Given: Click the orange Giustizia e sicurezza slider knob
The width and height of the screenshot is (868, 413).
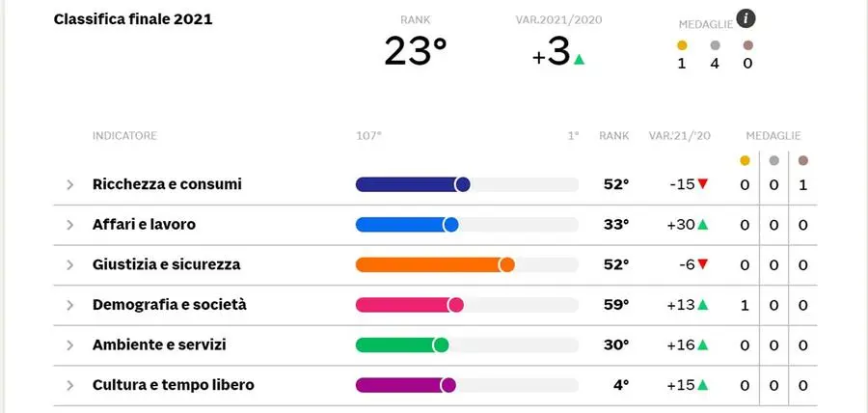Looking at the screenshot, I should pos(506,264).
